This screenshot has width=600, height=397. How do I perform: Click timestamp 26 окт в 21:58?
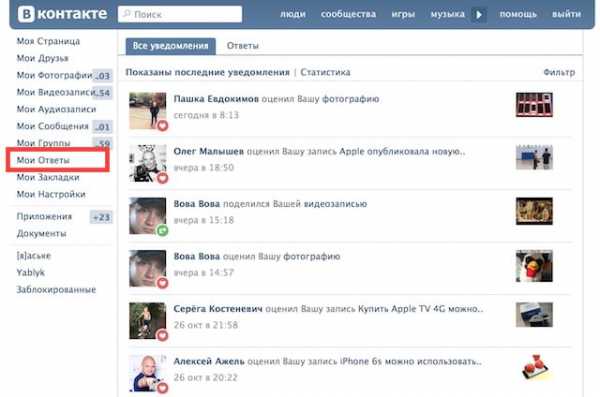[x=206, y=325]
